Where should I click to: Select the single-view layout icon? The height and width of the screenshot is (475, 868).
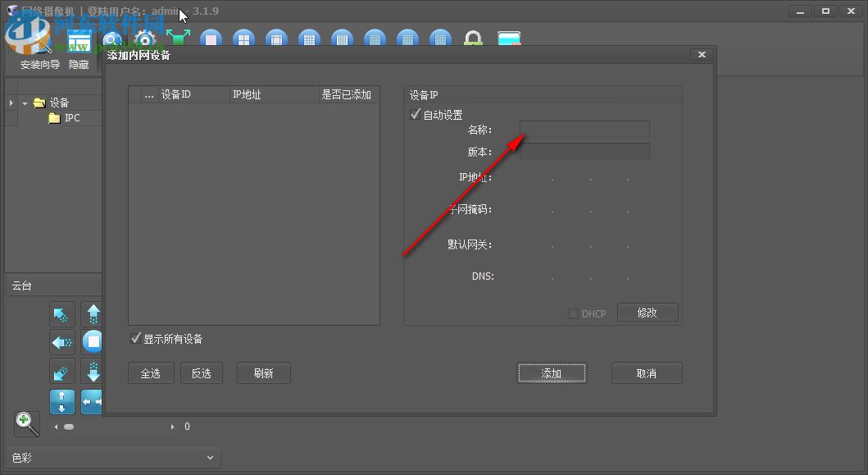(x=211, y=38)
